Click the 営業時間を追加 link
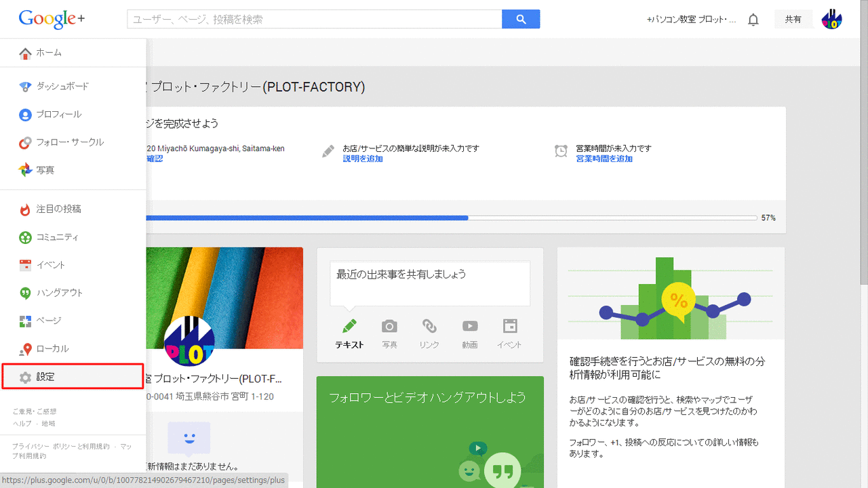The image size is (868, 488). [x=604, y=159]
